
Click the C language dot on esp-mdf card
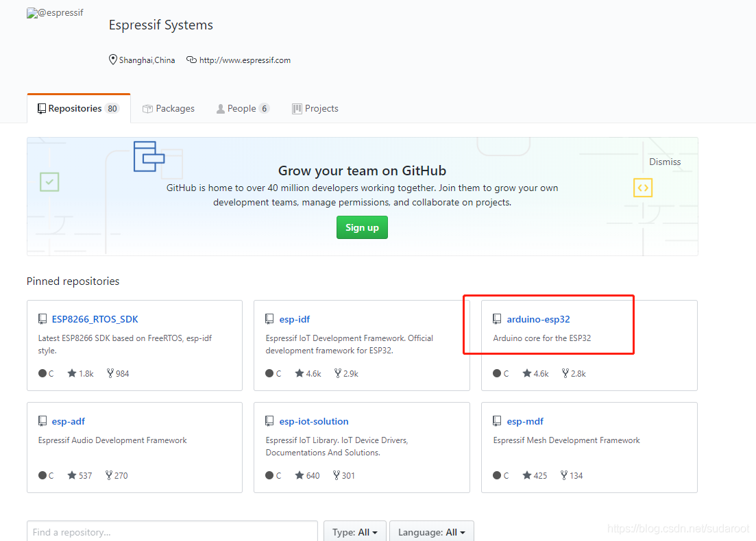[x=497, y=475]
